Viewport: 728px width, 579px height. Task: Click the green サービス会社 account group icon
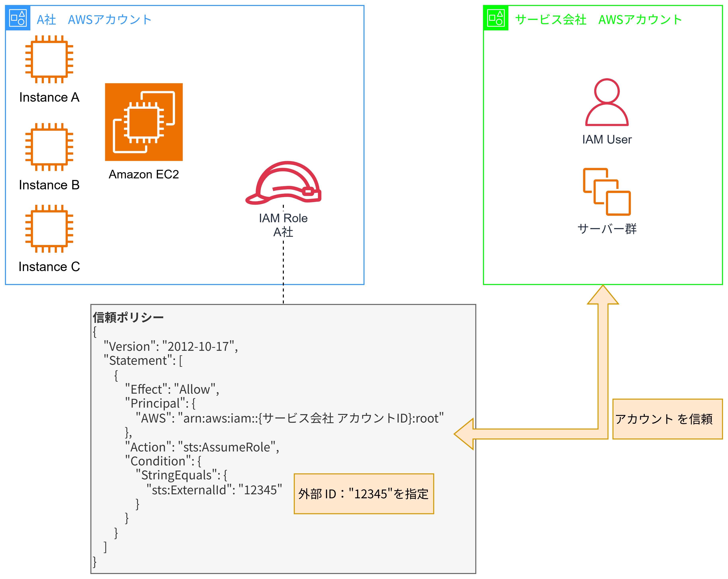(496, 18)
